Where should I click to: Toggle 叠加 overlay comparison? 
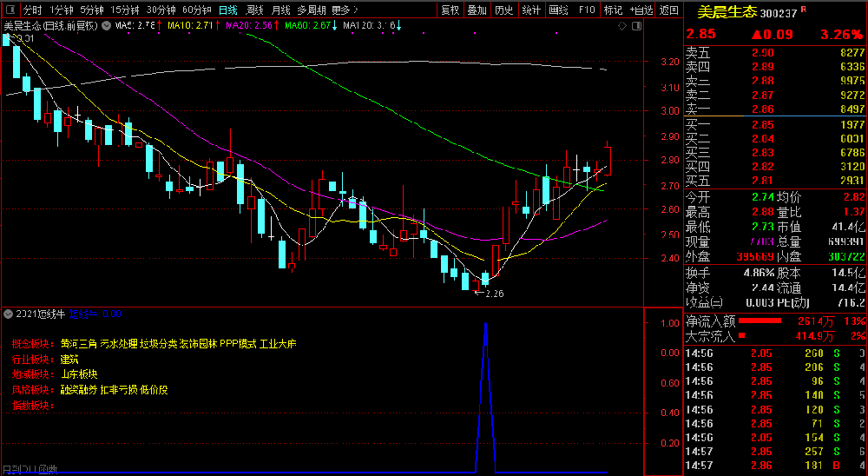(x=477, y=10)
